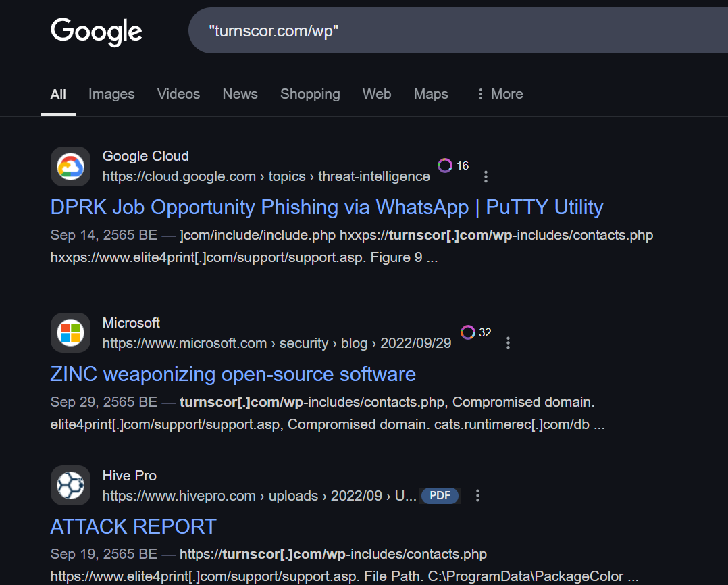Open the ATTACK REPORT link
Viewport: 728px width, 585px height.
coord(133,527)
